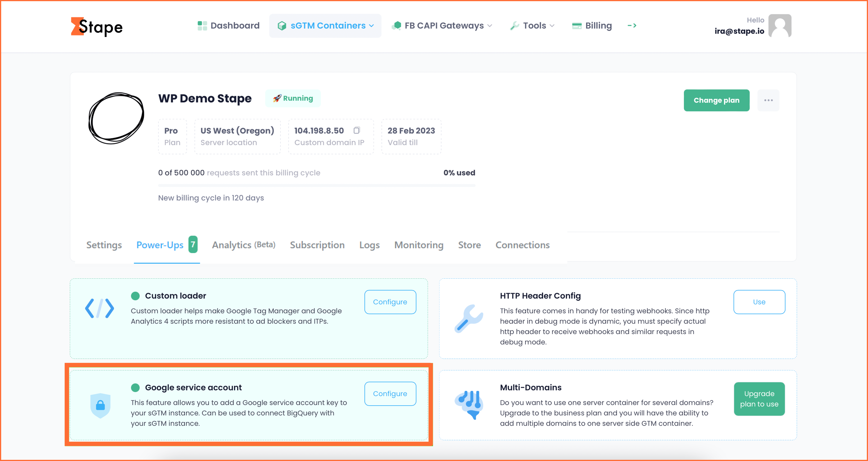Click the Dashboard grid icon
Screen dimensions: 868x461
tap(202, 26)
